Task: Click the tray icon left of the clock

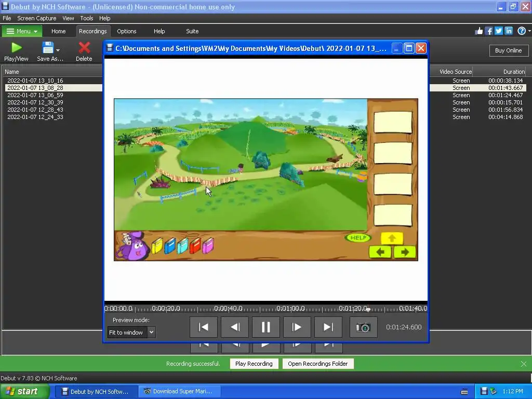Action: (494, 391)
